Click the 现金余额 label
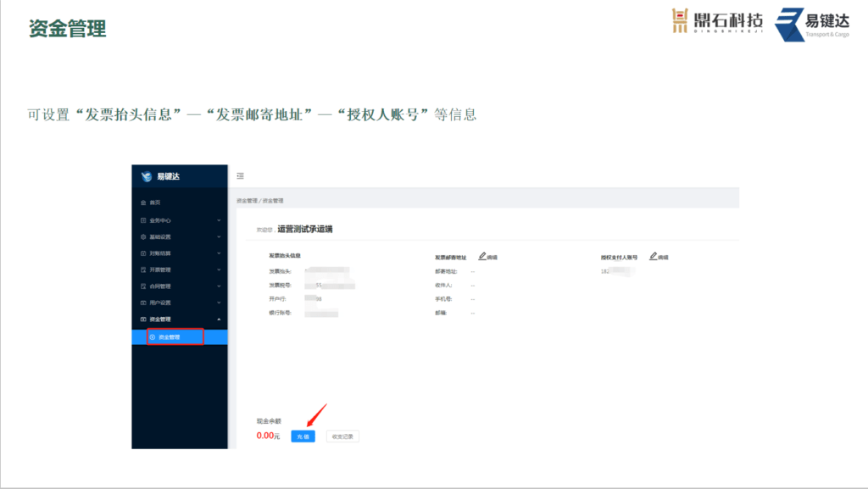868x489 pixels. (x=269, y=421)
